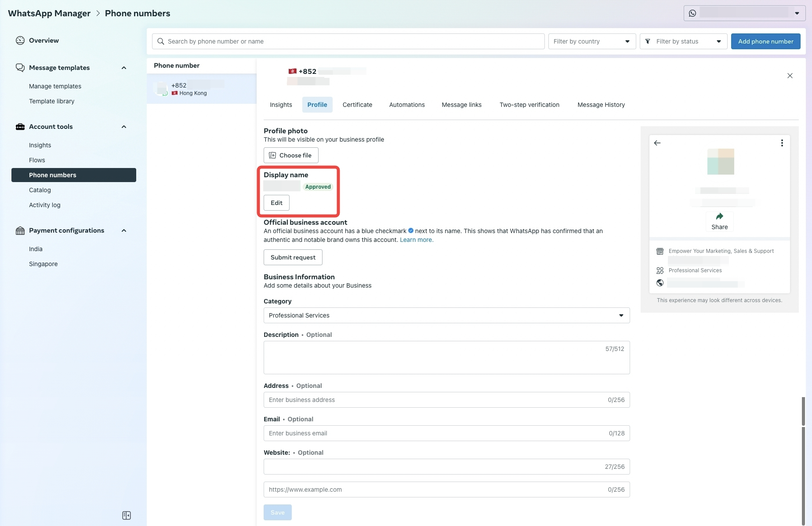This screenshot has width=812, height=526.
Task: Select the Profile tab
Action: (x=317, y=105)
